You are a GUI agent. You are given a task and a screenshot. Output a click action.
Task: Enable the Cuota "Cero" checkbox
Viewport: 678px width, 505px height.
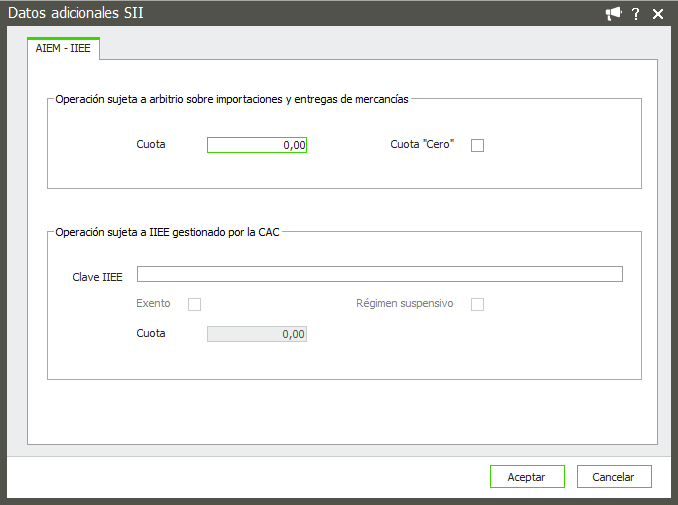click(x=477, y=145)
